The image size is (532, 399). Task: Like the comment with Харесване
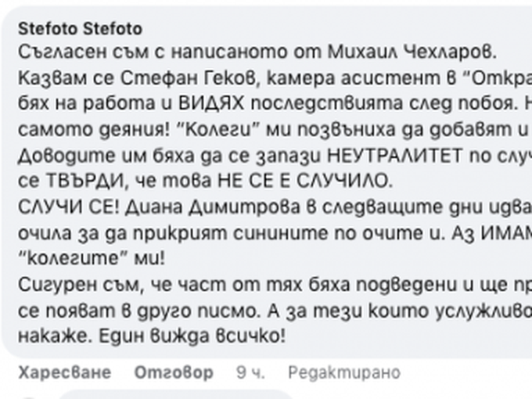coord(64,372)
